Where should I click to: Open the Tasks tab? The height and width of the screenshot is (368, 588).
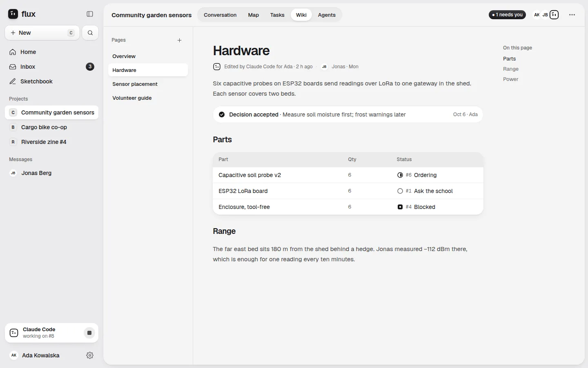(277, 15)
